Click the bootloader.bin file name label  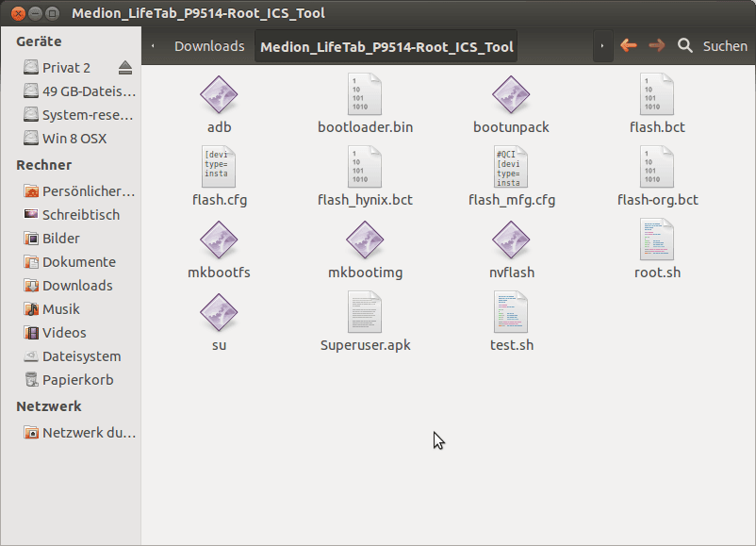[x=365, y=127]
